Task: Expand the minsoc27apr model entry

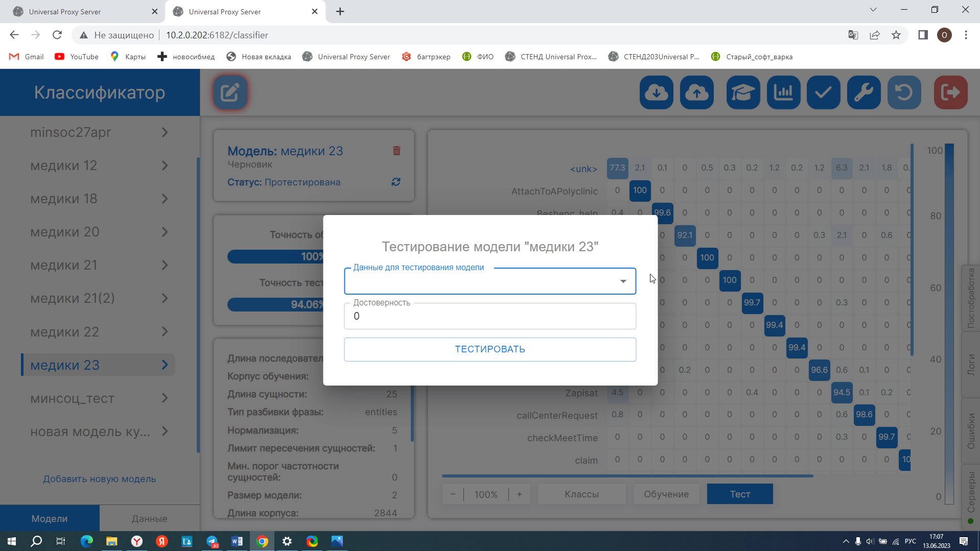Action: pyautogui.click(x=165, y=132)
